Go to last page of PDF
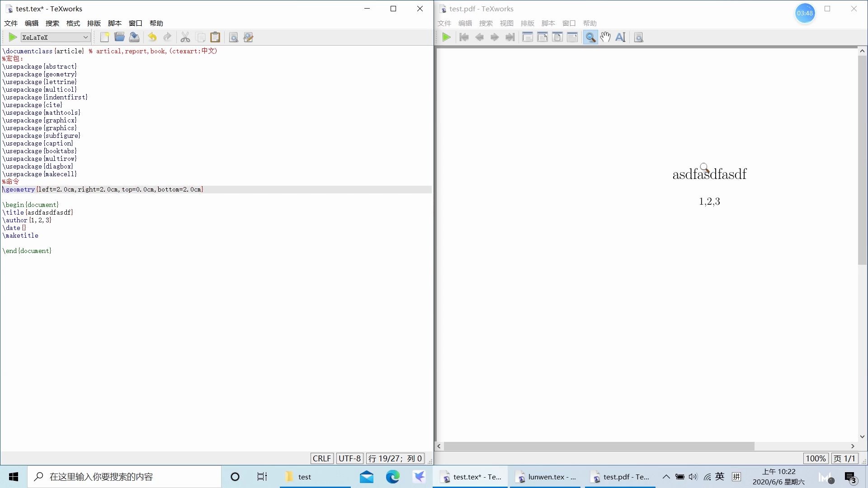The image size is (868, 488). pos(510,38)
